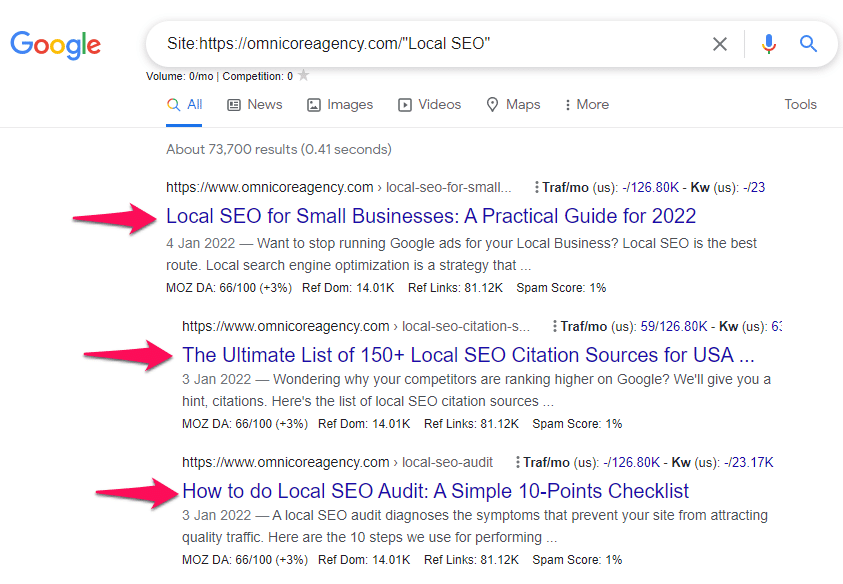This screenshot has height=584, width=843.
Task: Star the keyword next to Competition
Action: point(304,75)
